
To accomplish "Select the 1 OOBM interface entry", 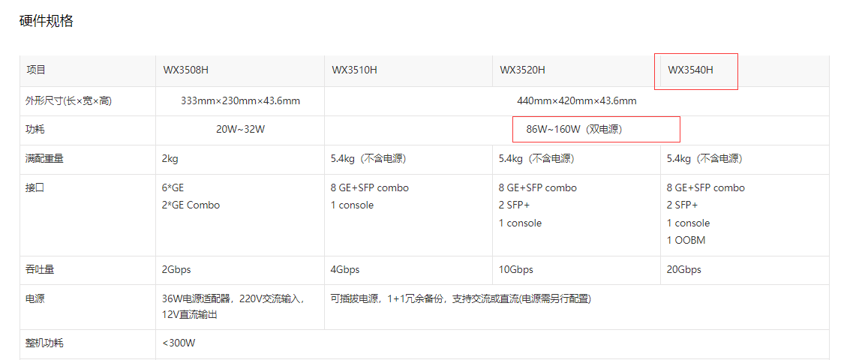I will point(686,241).
